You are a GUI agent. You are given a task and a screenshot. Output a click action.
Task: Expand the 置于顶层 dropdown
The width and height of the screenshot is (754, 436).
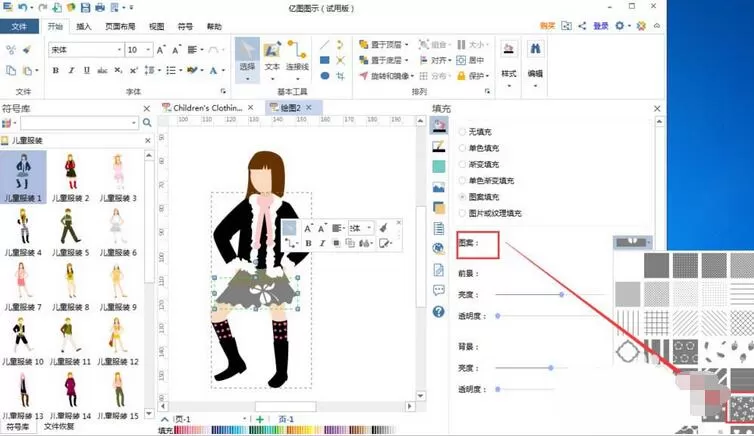coord(407,45)
